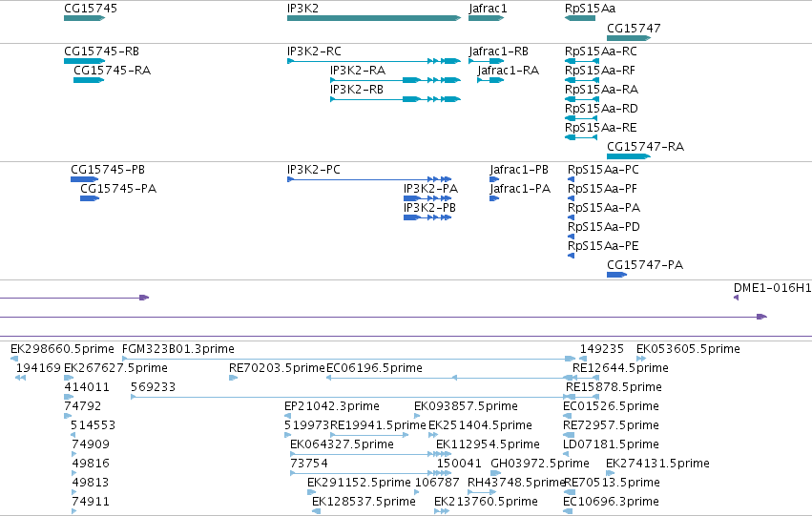
Task: Click the EC01526.5prime EST label
Action: coord(611,407)
